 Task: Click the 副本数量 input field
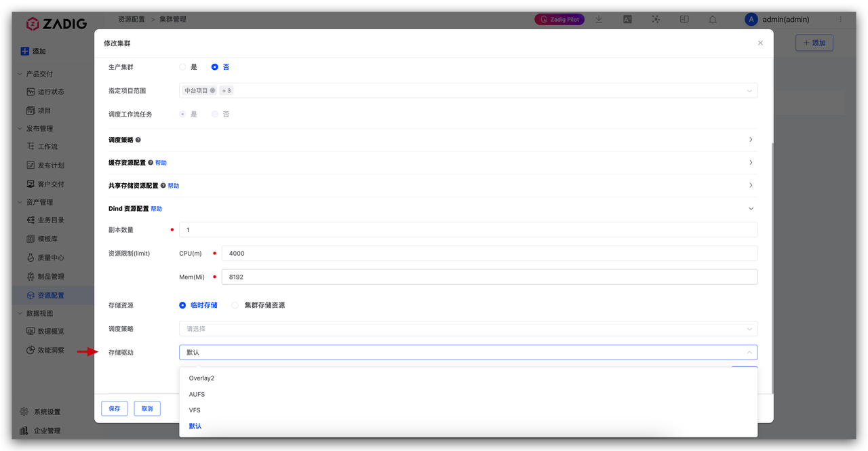point(468,230)
